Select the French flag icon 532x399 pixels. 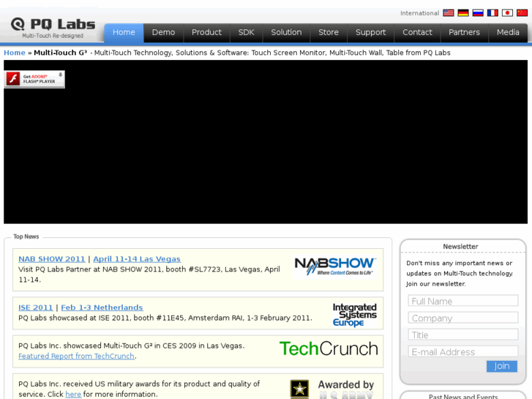[492, 13]
